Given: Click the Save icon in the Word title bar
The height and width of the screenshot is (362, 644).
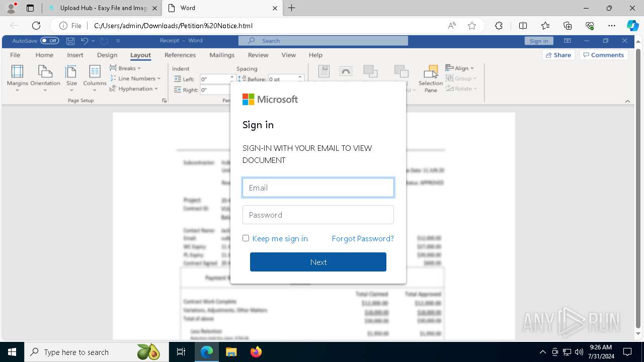Looking at the screenshot, I should click(x=70, y=41).
